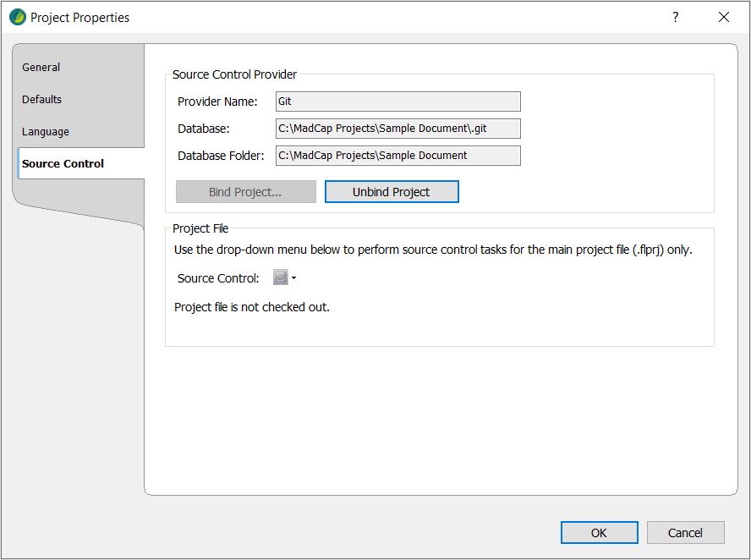Screen dimensions: 751x560
Task: Select the Source Control tab
Action: [63, 164]
